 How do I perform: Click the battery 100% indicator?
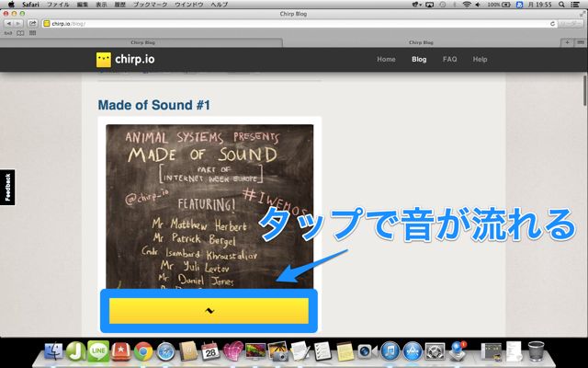click(x=499, y=5)
